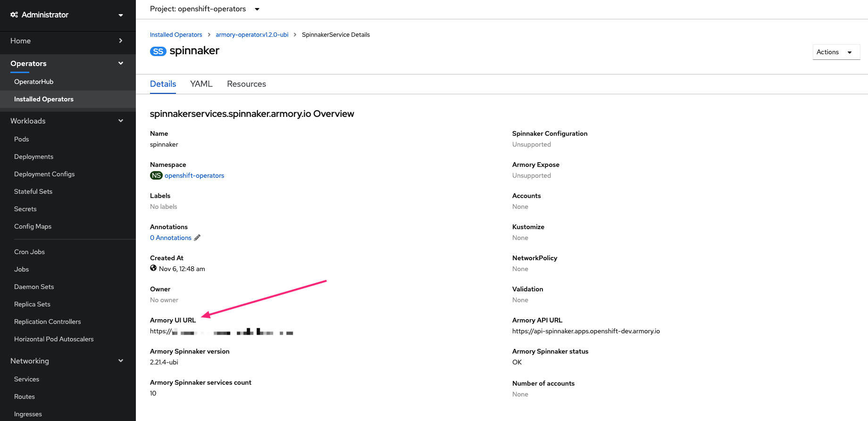The image size is (868, 421).
Task: Open the Project openshift-operators dropdown
Action: [205, 9]
